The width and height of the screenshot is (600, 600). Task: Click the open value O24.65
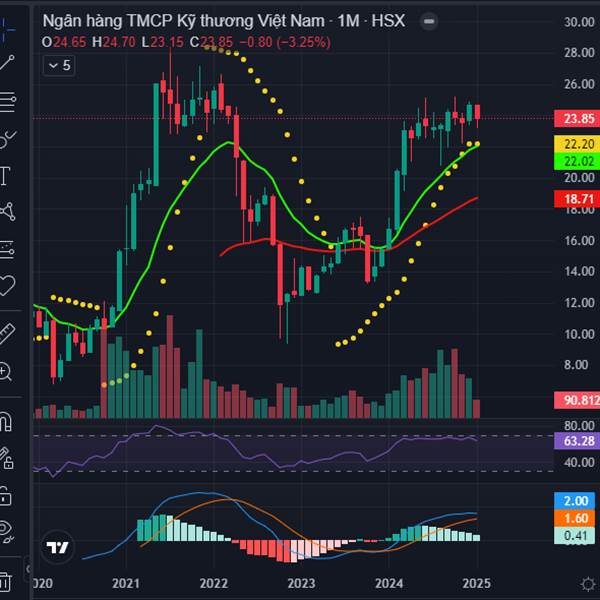[x=64, y=42]
